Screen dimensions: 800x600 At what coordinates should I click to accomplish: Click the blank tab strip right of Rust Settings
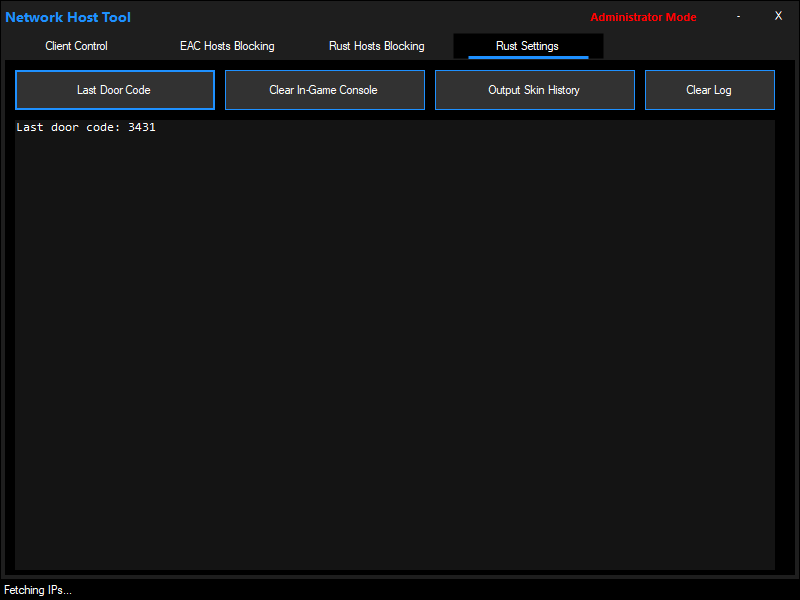coord(700,46)
